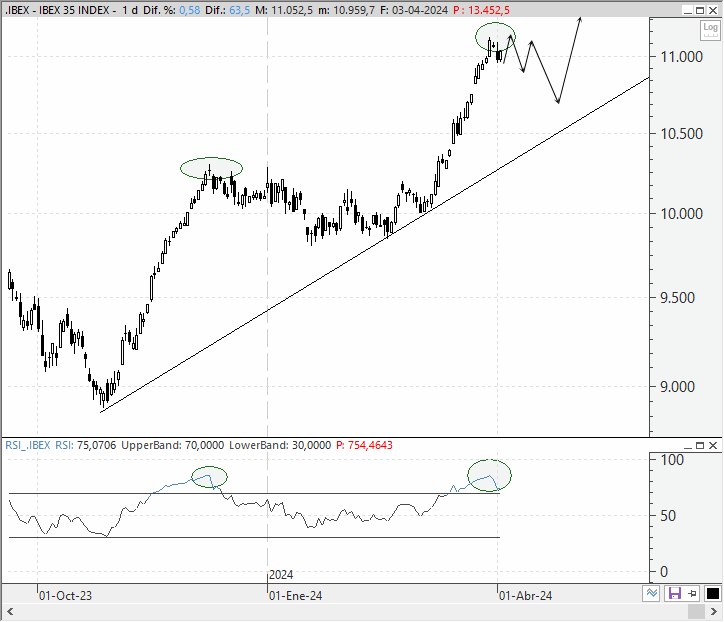Maximize the RSI indicator pane
Image resolution: width=724 pixels, height=622 pixels.
700,446
